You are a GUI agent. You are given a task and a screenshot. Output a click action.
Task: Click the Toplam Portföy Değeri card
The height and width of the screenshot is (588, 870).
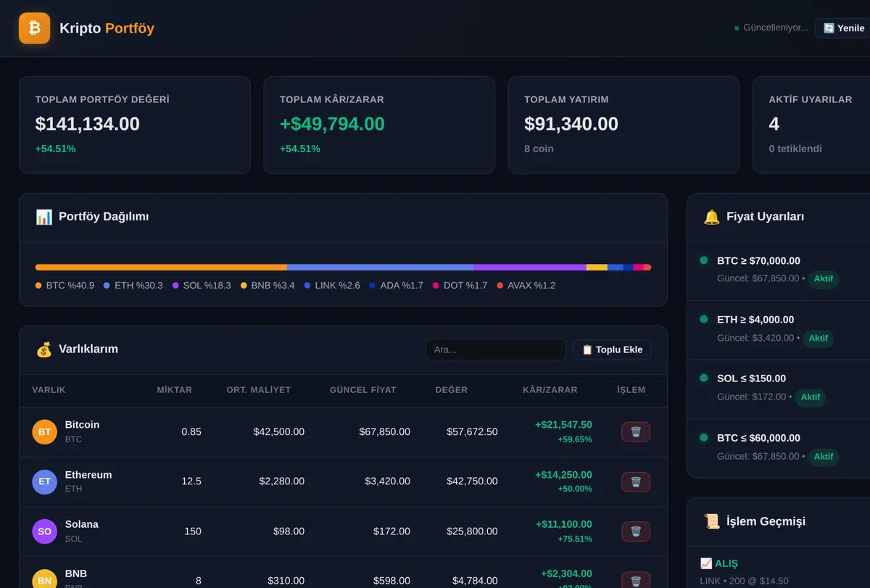coord(135,125)
